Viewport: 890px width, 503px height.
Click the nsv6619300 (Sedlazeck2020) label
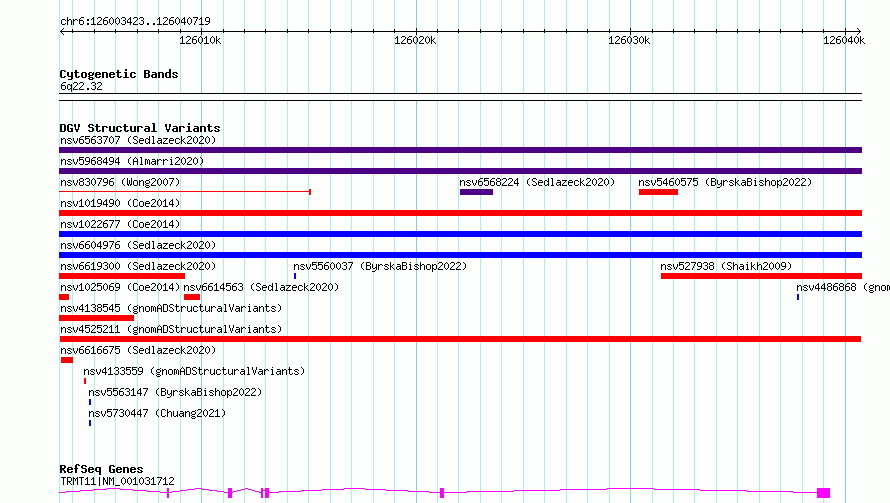tap(138, 266)
